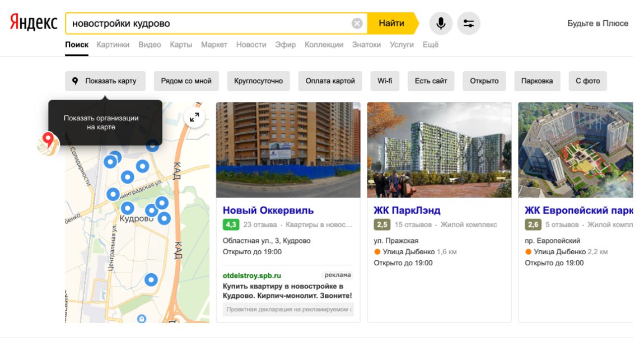Click the 2,5 rating badge
This screenshot has height=346, width=644.
[382, 225]
